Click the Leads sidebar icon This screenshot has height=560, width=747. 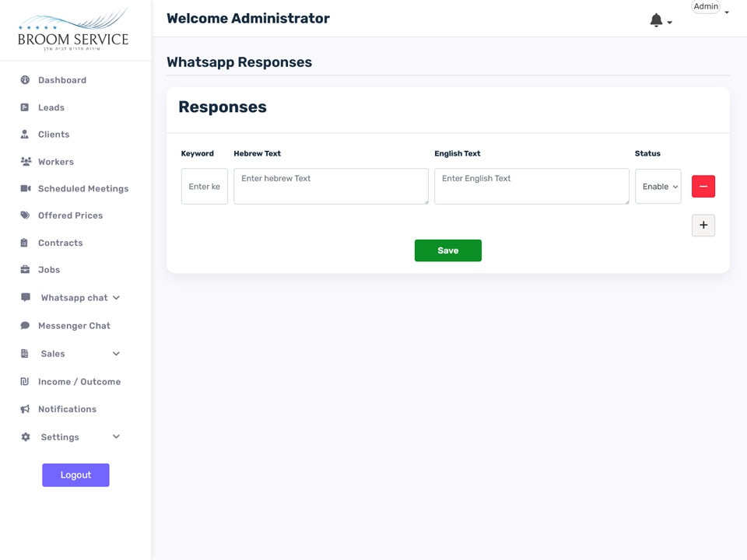pyautogui.click(x=25, y=107)
